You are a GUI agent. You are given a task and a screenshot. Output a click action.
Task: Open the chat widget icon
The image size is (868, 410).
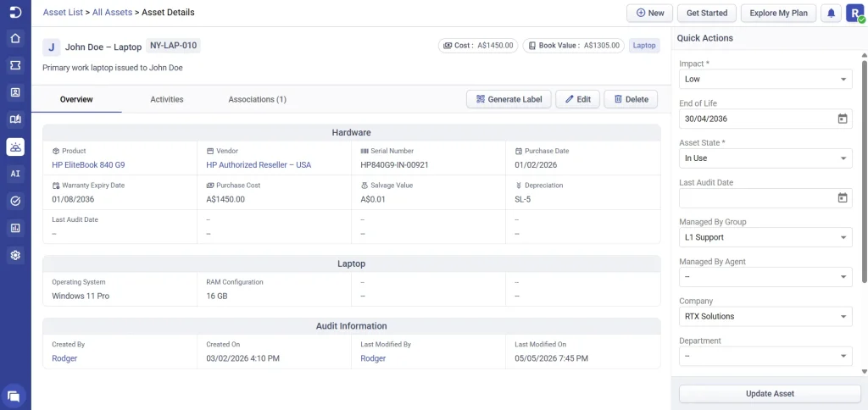coord(14,396)
